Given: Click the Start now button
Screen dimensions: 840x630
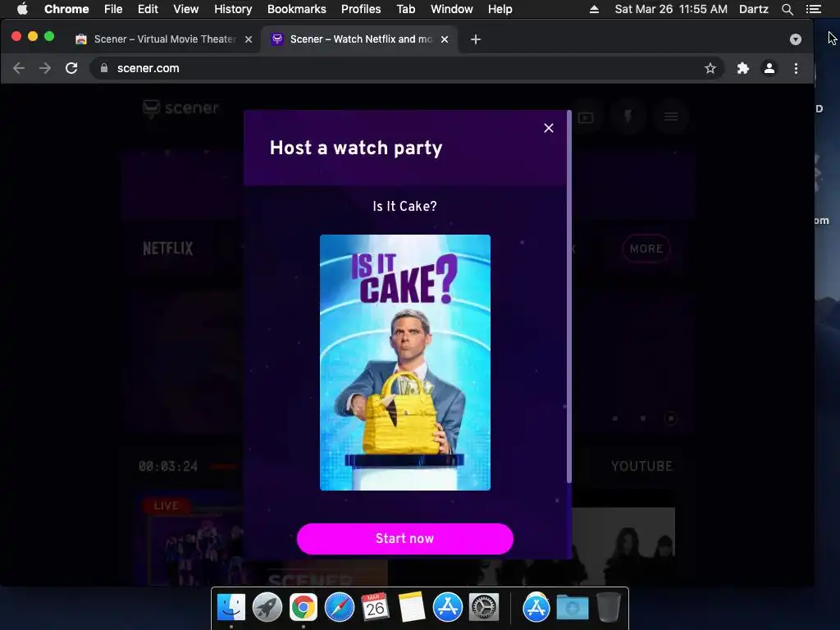Looking at the screenshot, I should [405, 538].
